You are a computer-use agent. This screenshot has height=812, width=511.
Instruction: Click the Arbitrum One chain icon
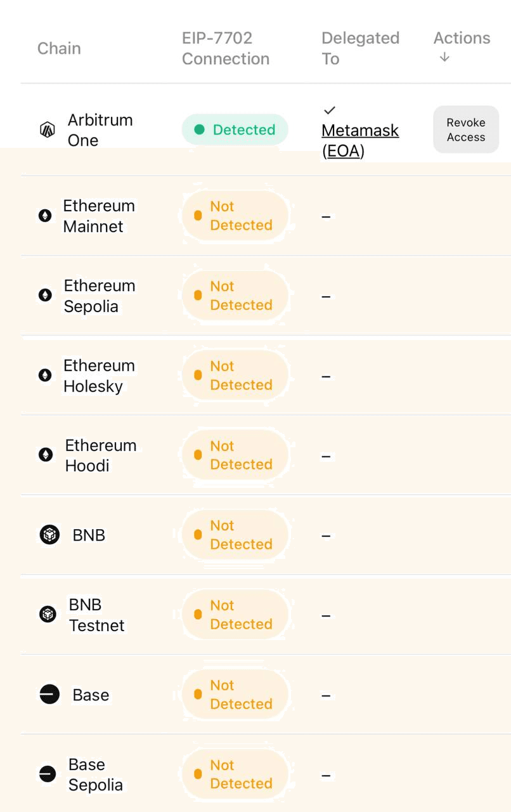pos(48,130)
